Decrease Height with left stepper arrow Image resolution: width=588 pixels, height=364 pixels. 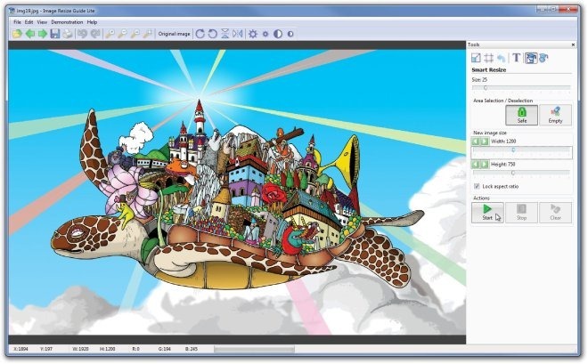pos(476,165)
